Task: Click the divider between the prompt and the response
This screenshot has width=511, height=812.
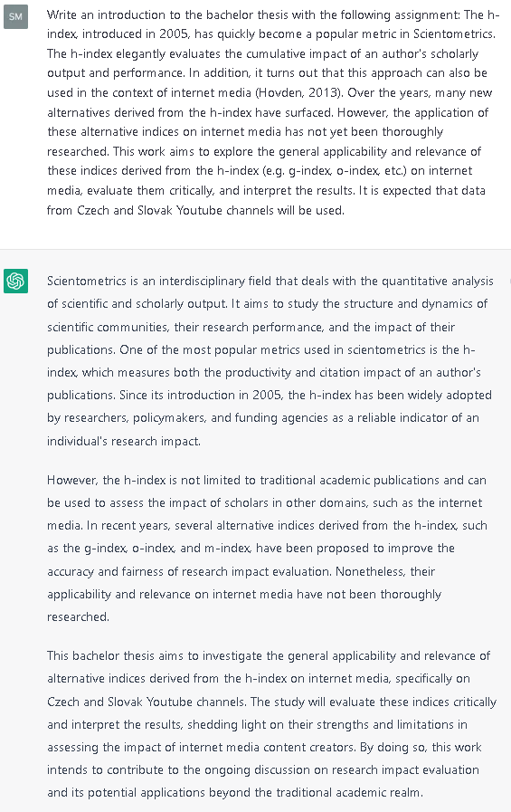Action: (255, 249)
